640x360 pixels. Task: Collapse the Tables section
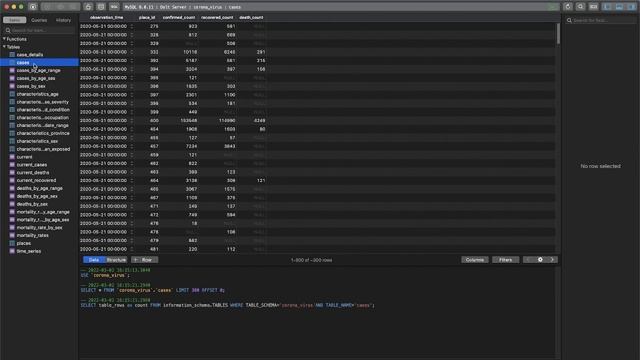pyautogui.click(x=4, y=47)
